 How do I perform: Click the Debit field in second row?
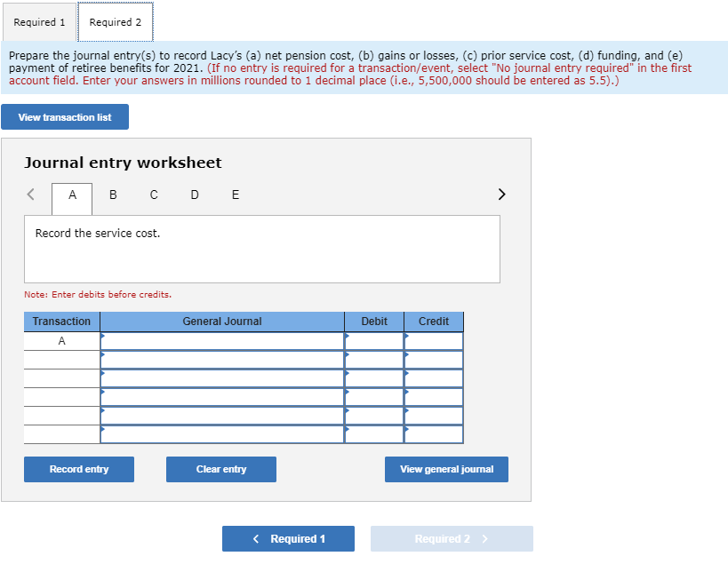(374, 360)
